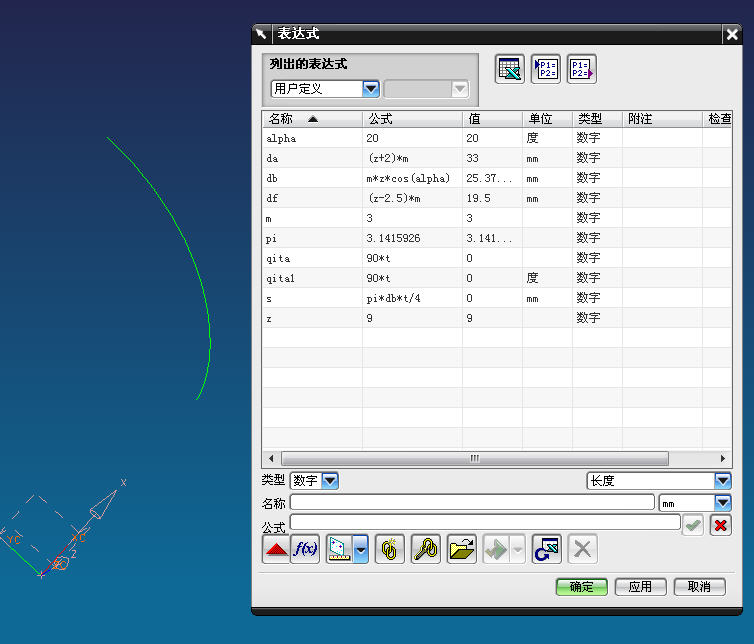The height and width of the screenshot is (644, 754).
Task: Click the export expressions to file icon
Action: [582, 69]
